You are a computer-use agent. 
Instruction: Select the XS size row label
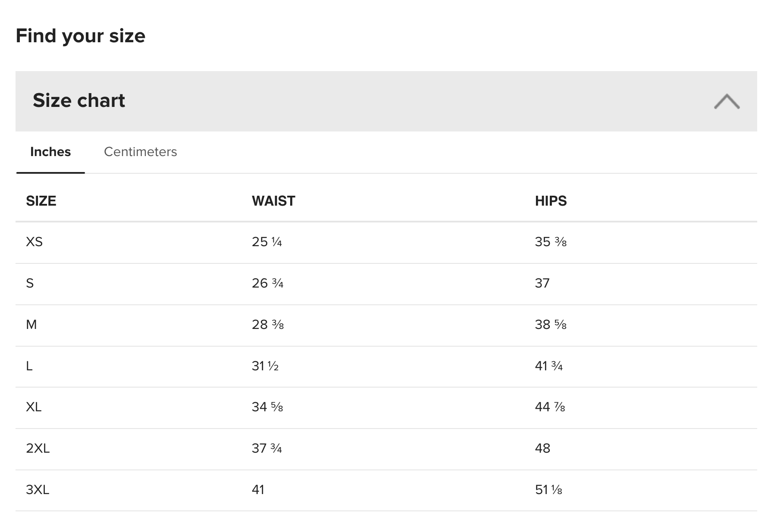[34, 242]
